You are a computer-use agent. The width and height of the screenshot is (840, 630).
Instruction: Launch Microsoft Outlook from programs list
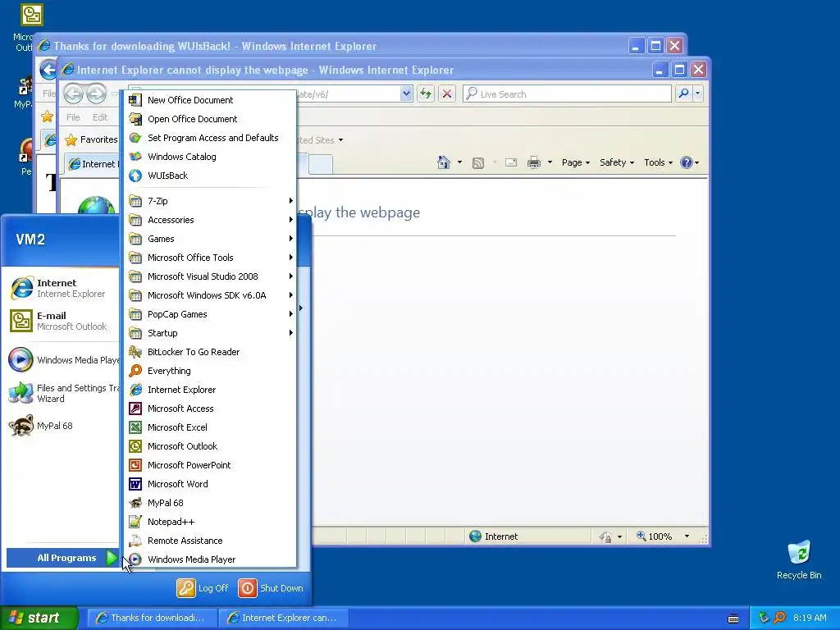point(209,446)
